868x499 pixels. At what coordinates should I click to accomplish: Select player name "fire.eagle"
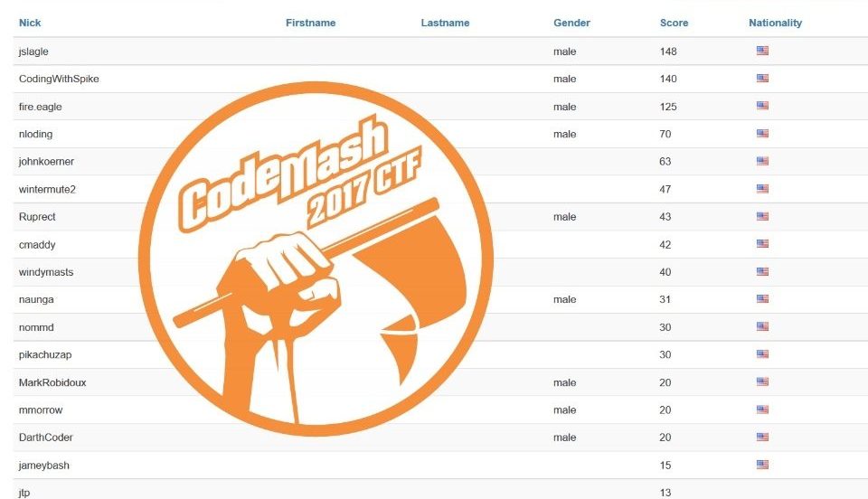click(x=40, y=107)
